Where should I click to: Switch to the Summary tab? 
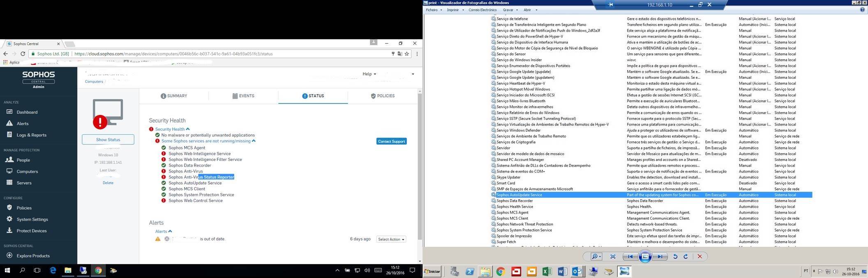point(174,96)
